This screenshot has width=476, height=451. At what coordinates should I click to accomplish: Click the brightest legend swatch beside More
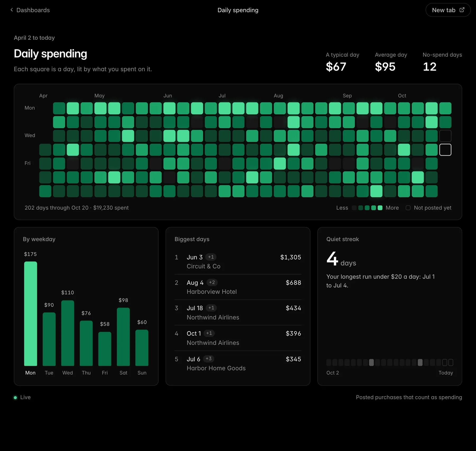[x=380, y=208]
